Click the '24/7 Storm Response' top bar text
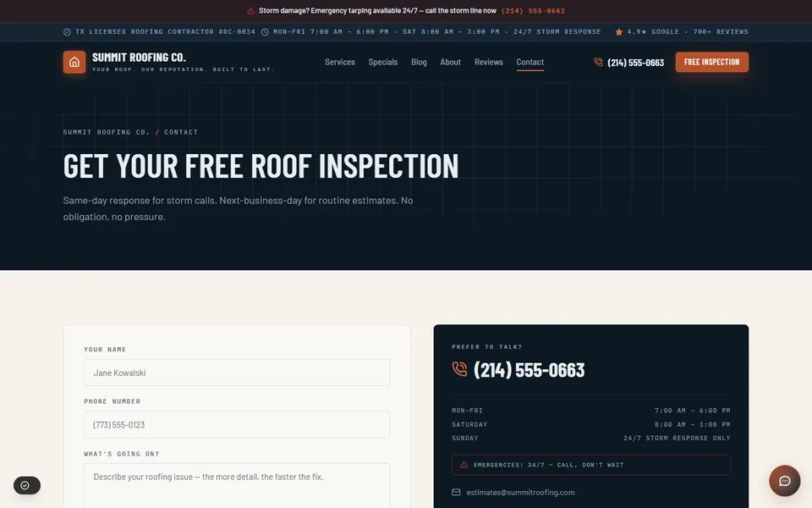Viewport: 812px width, 508px height. tap(557, 32)
